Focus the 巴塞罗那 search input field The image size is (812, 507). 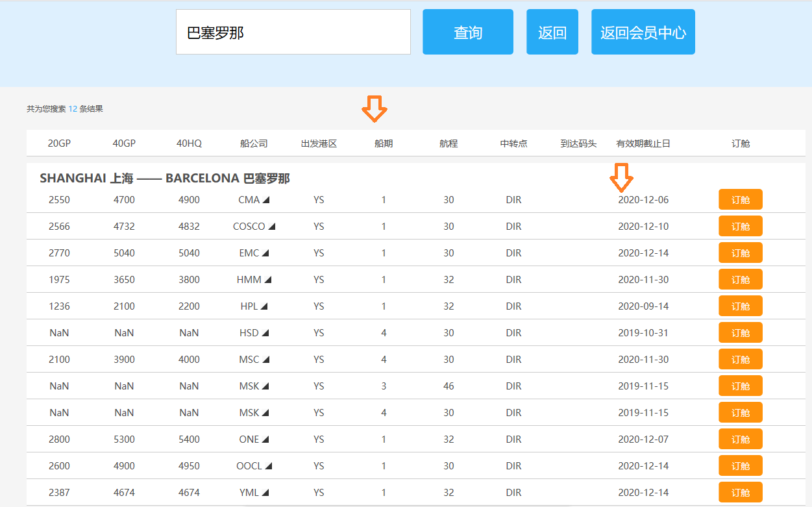pyautogui.click(x=293, y=32)
